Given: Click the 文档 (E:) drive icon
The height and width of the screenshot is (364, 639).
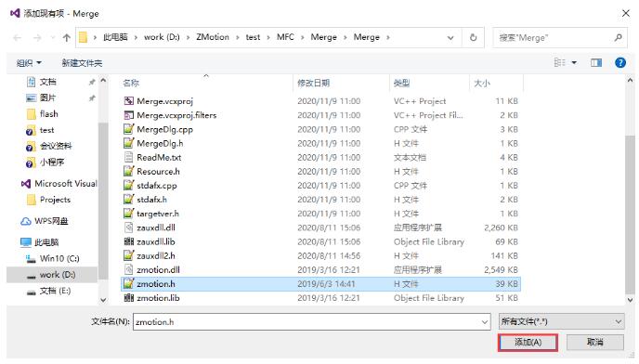Looking at the screenshot, I should 31,292.
